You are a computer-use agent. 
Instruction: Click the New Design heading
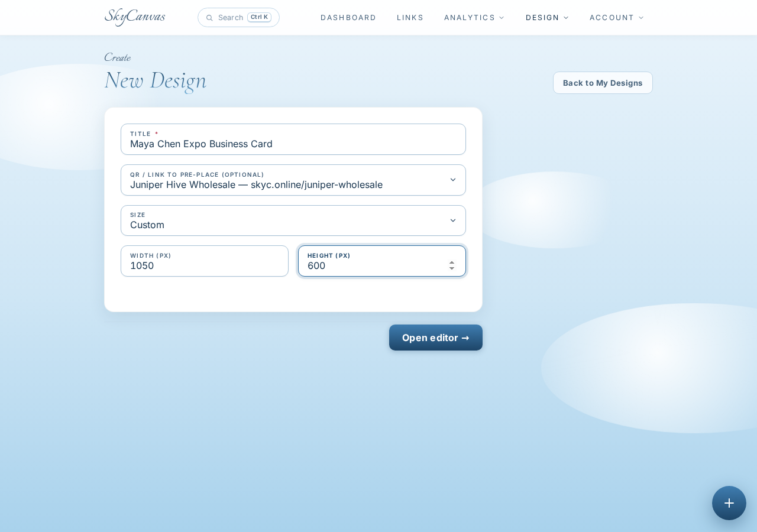(156, 80)
